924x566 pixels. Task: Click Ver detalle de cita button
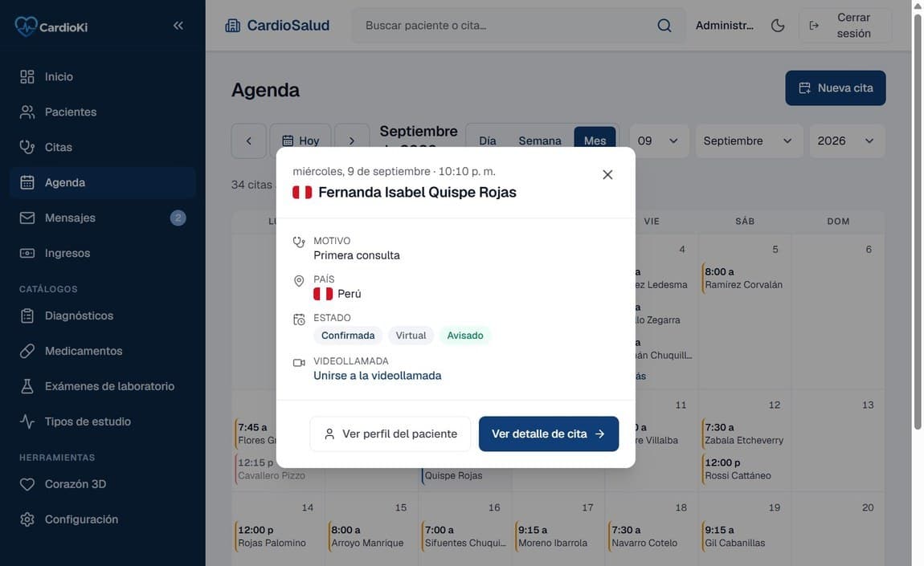(549, 434)
